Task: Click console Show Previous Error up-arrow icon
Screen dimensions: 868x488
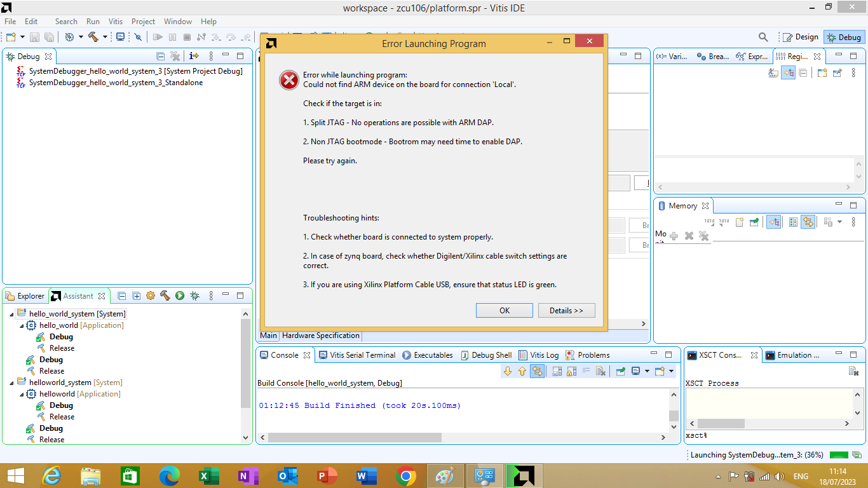Action: [x=522, y=372]
